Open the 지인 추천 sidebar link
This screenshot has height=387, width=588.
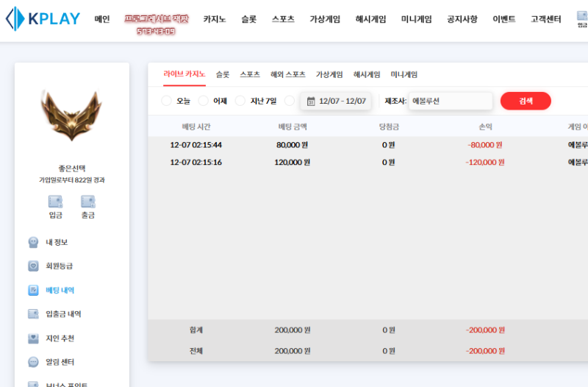(x=60, y=338)
